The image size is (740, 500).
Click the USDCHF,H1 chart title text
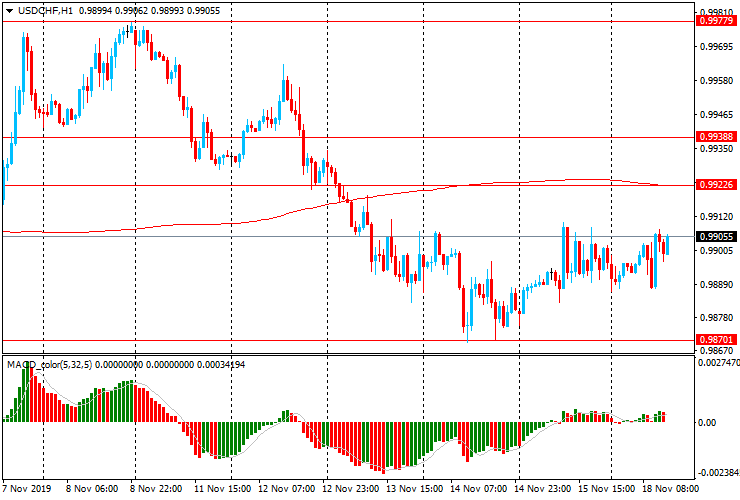click(45, 9)
